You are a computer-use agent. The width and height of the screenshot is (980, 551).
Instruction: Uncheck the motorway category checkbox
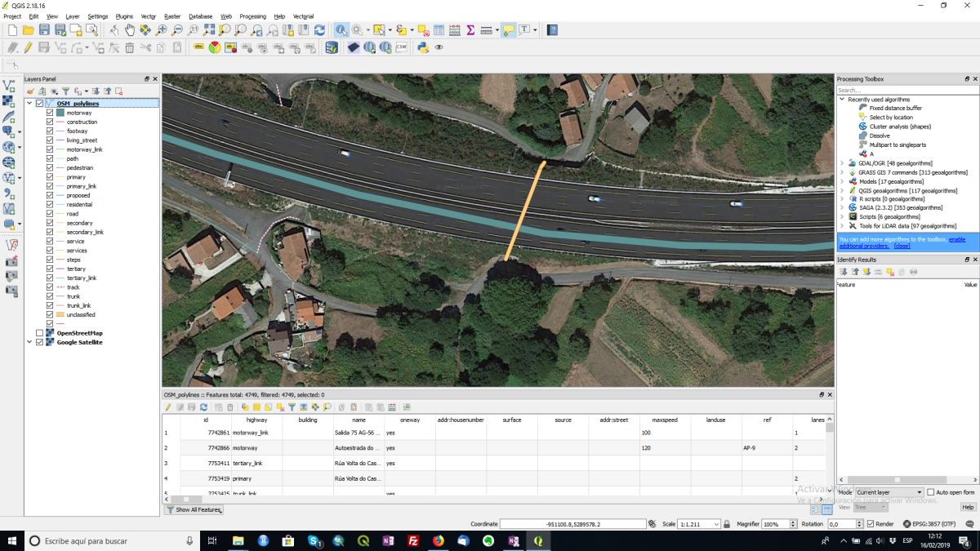tap(50, 113)
